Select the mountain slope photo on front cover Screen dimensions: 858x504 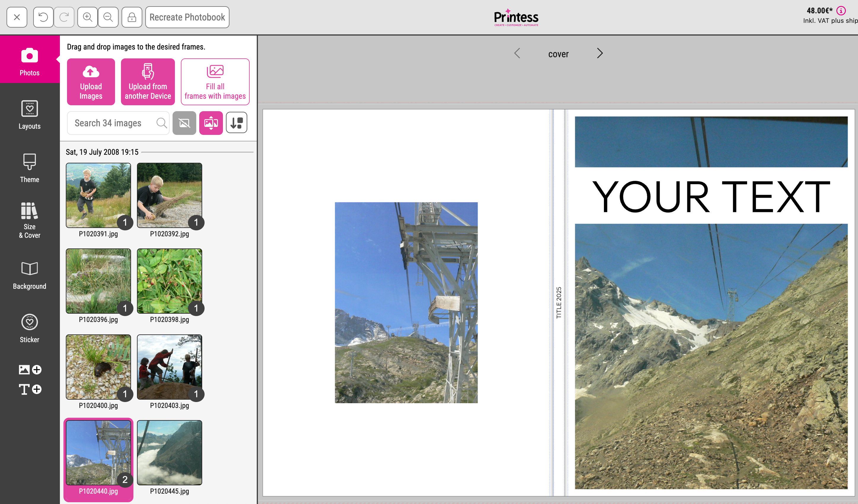[x=711, y=356]
